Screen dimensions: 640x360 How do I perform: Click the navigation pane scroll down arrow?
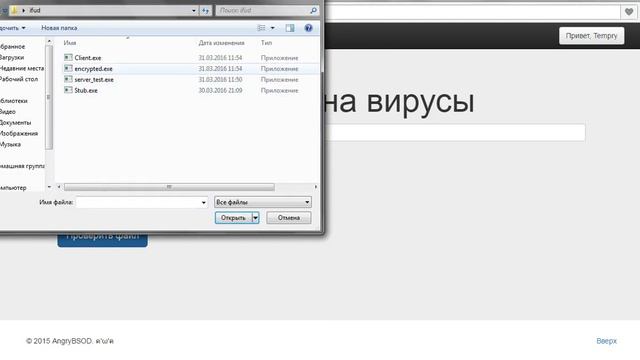[49, 187]
